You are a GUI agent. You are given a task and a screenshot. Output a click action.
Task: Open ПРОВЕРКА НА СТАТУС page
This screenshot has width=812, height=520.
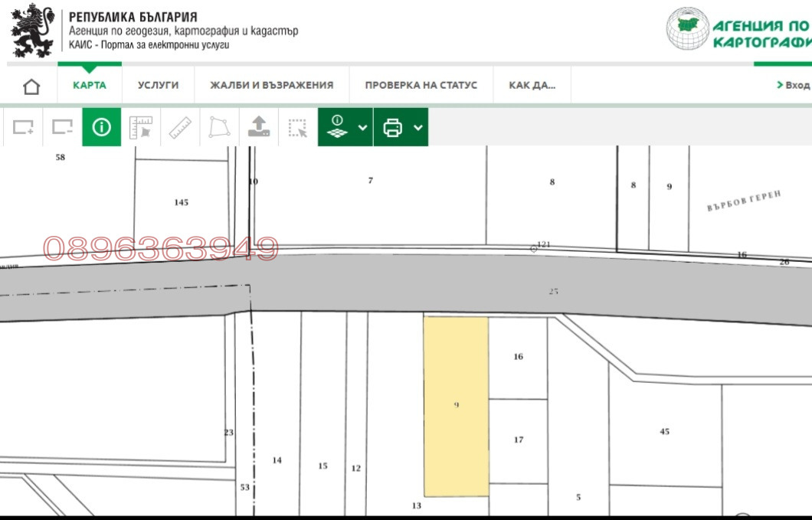click(421, 85)
